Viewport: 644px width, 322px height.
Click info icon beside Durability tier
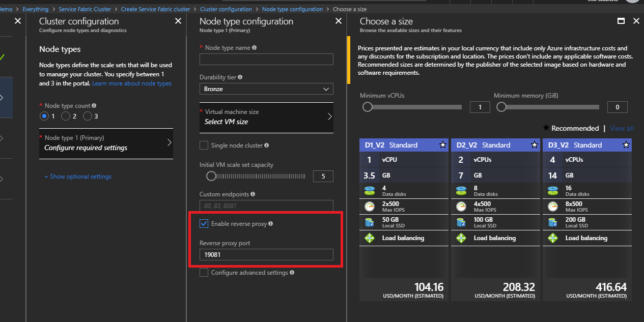coord(240,77)
